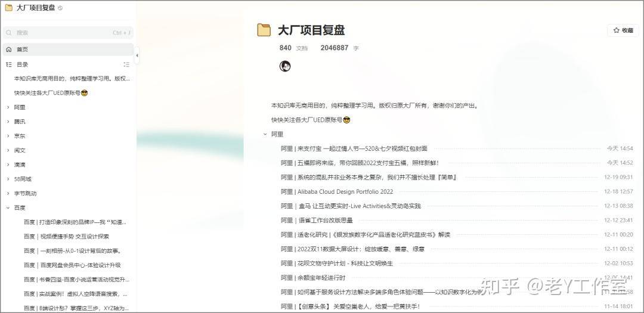The height and width of the screenshot is (313, 644).
Task: Click the home icon beside 首页
Action: click(x=9, y=49)
